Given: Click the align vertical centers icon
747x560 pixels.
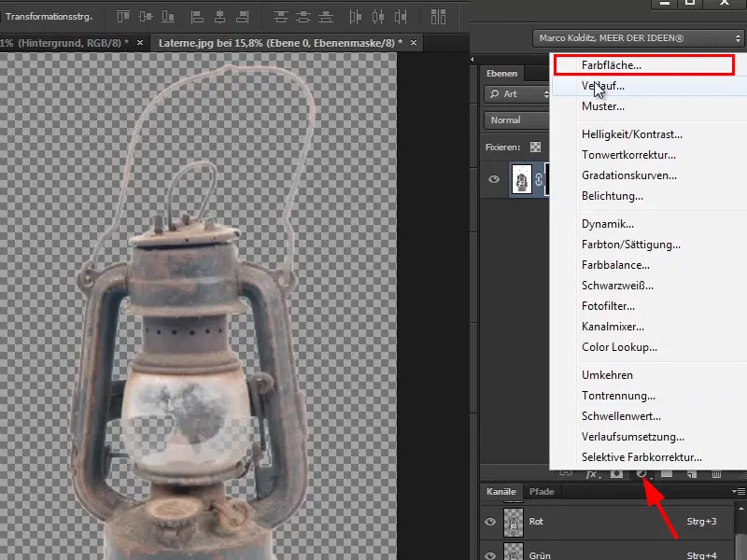Looking at the screenshot, I should (146, 17).
